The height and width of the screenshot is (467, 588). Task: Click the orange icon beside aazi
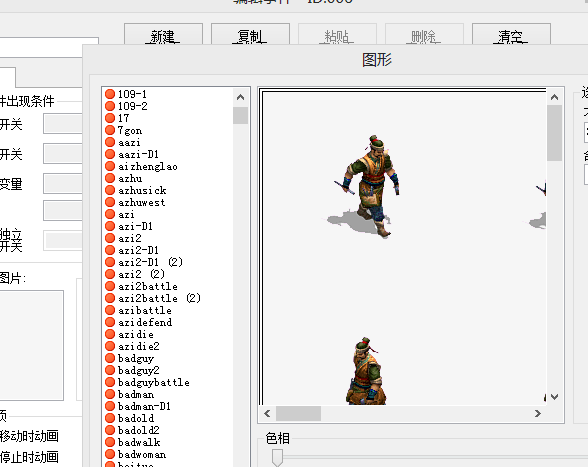pyautogui.click(x=110, y=142)
